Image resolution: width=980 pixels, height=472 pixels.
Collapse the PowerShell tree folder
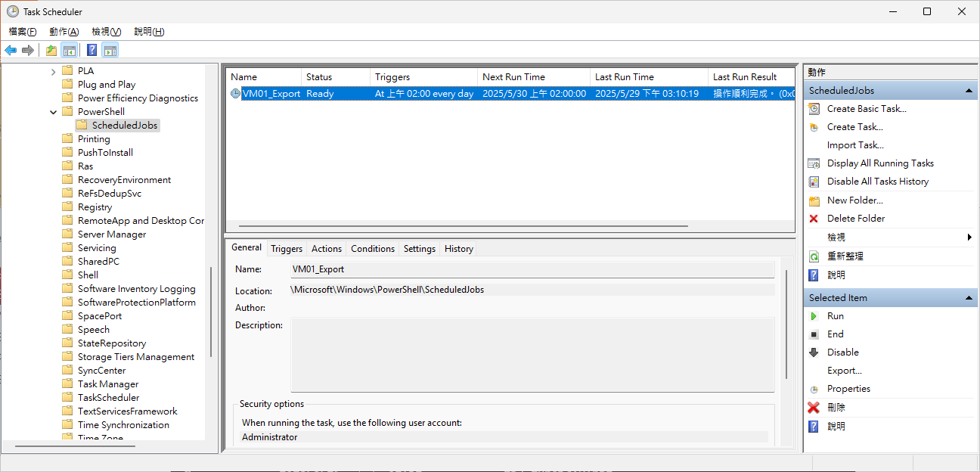click(54, 112)
